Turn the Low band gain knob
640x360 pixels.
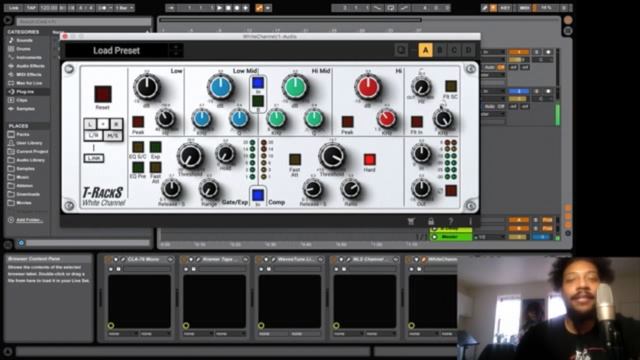[147, 87]
